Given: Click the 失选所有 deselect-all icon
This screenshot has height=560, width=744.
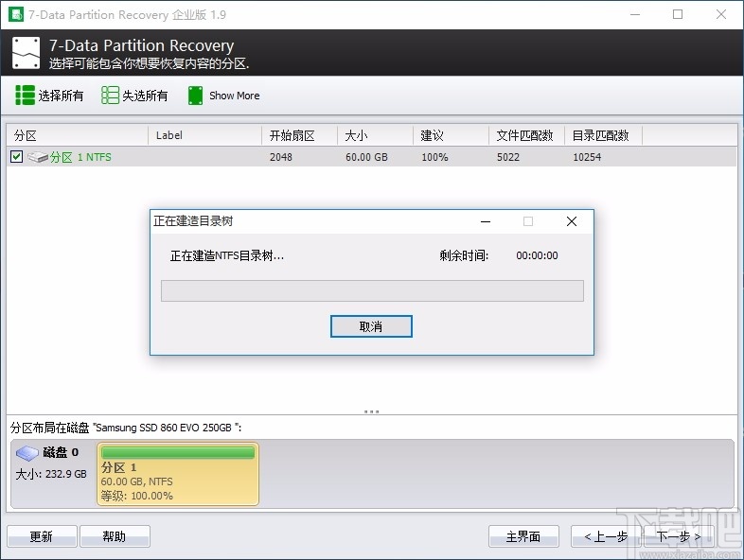Looking at the screenshot, I should tap(110, 96).
